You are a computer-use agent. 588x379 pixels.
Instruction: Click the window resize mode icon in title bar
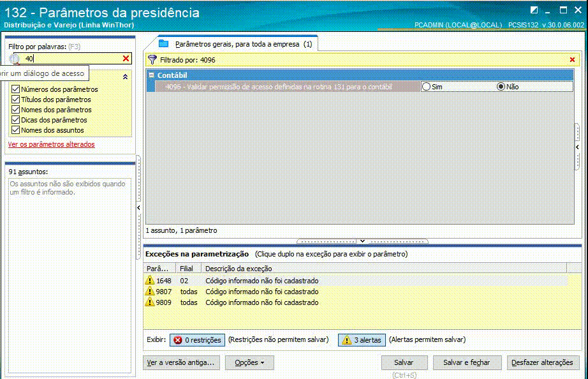534,10
